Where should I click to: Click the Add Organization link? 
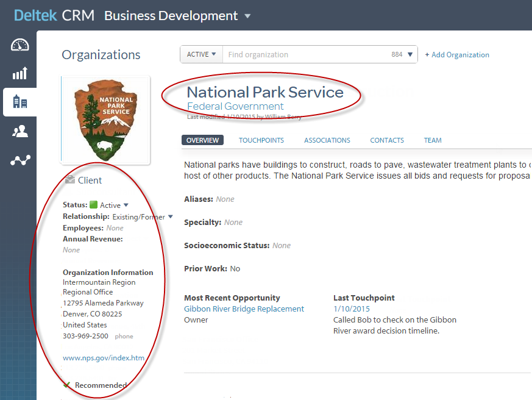point(457,55)
